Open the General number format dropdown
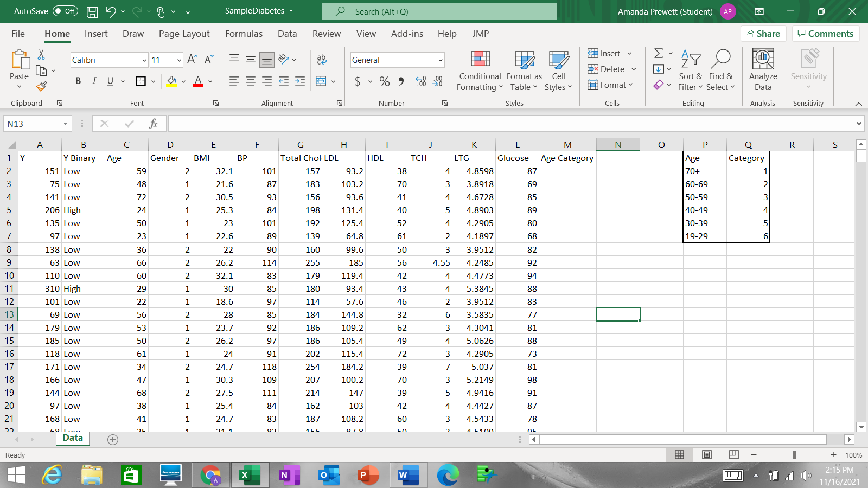Image resolution: width=868 pixels, height=488 pixels. coord(441,60)
